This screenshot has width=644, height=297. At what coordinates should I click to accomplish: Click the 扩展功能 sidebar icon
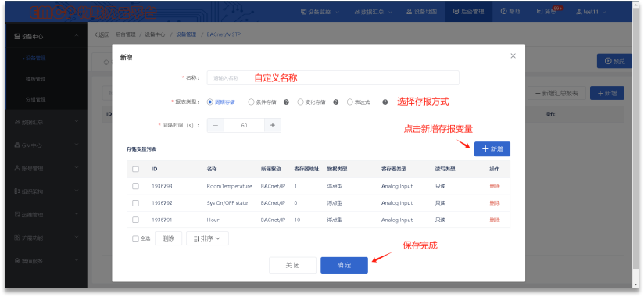click(17, 238)
